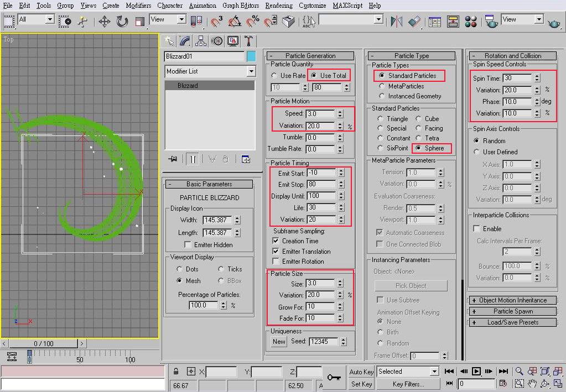The image size is (566, 392).
Task: Open the Display panel tab icon
Action: click(x=233, y=41)
